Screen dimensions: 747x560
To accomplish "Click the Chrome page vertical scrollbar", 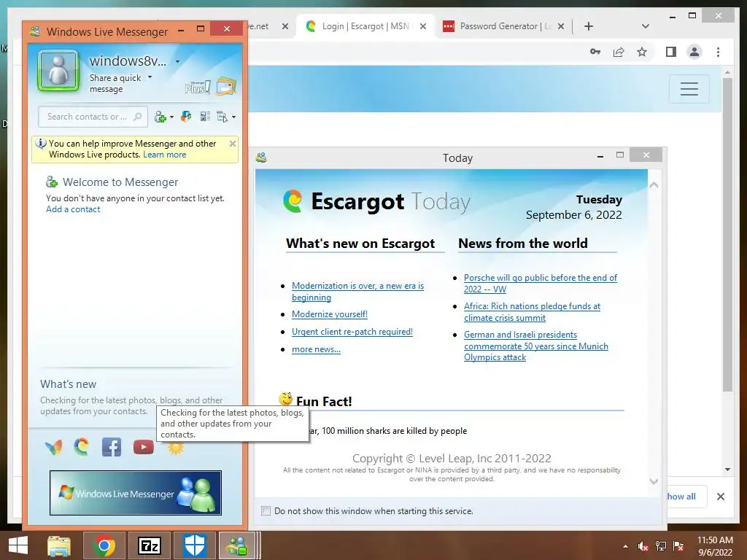I will pyautogui.click(x=727, y=234).
